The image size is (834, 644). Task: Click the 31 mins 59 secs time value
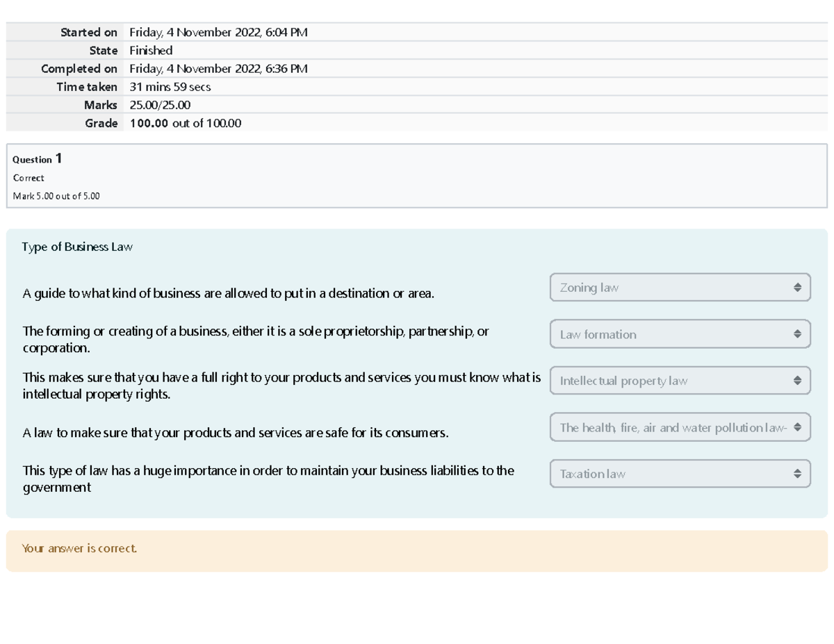[x=170, y=87]
